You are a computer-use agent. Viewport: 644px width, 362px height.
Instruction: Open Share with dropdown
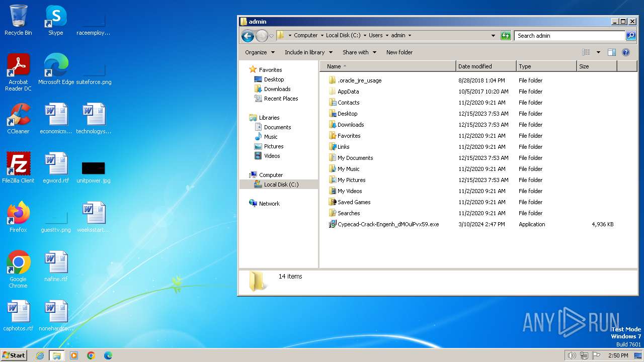tap(359, 52)
